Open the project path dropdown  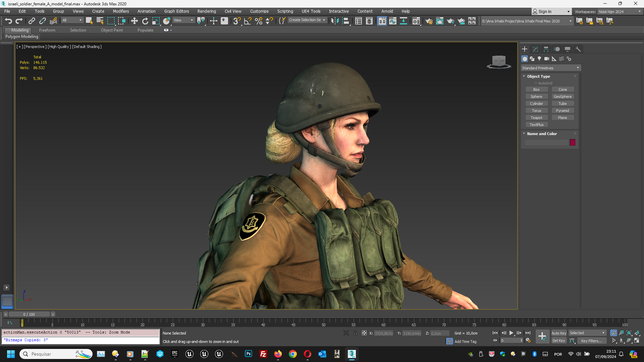527,21
